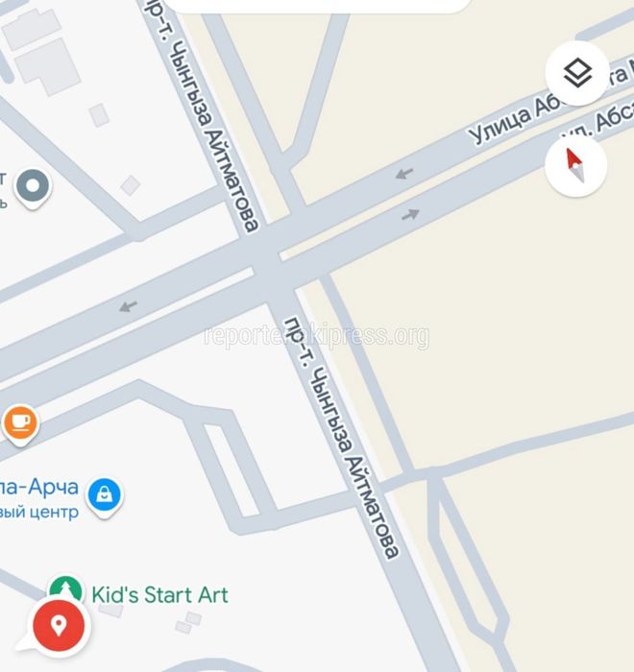Tap the red location pin button
This screenshot has width=634, height=672.
tap(59, 626)
